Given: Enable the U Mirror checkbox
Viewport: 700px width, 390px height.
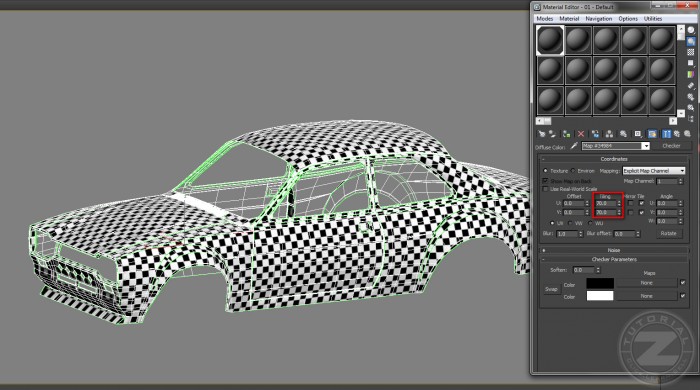Looking at the screenshot, I should (x=630, y=203).
